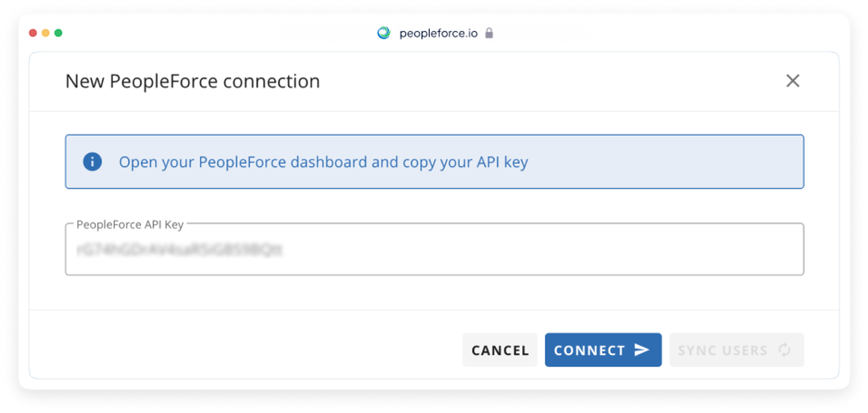Close the New PeopleForce connection dialog

(x=793, y=81)
